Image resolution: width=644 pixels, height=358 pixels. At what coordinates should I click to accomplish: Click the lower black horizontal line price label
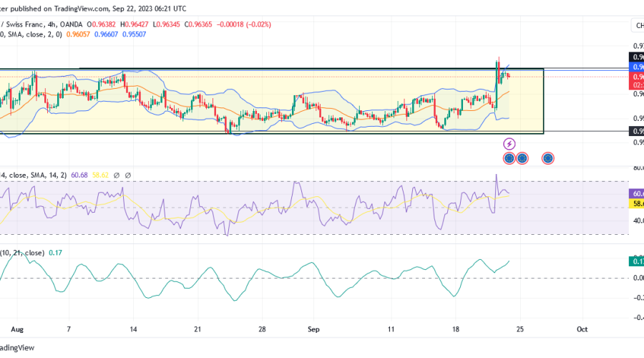click(x=636, y=131)
